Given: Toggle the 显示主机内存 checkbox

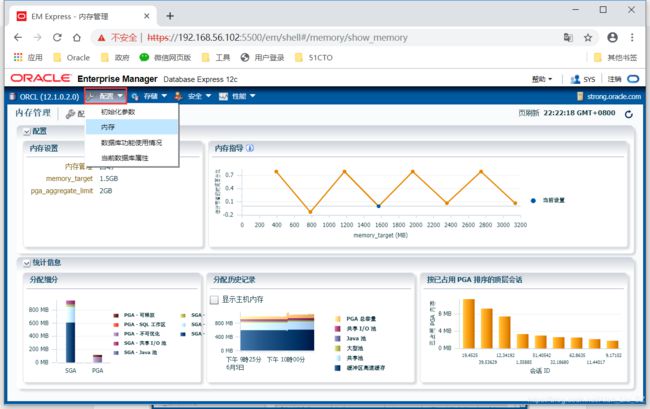Looking at the screenshot, I should point(214,300).
